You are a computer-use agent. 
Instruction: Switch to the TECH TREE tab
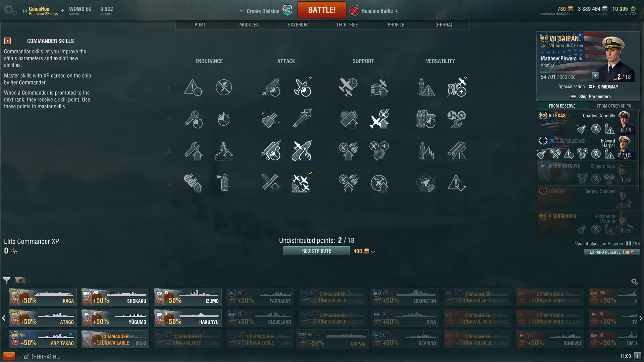[347, 25]
